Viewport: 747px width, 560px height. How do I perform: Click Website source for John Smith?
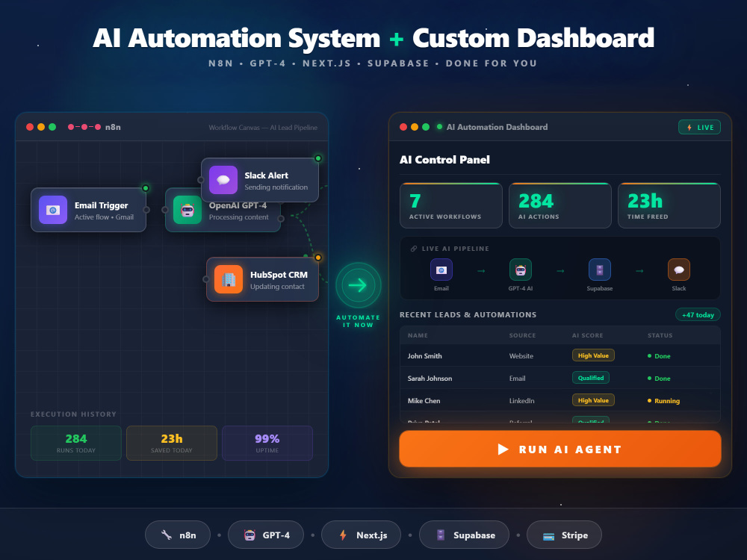click(521, 355)
